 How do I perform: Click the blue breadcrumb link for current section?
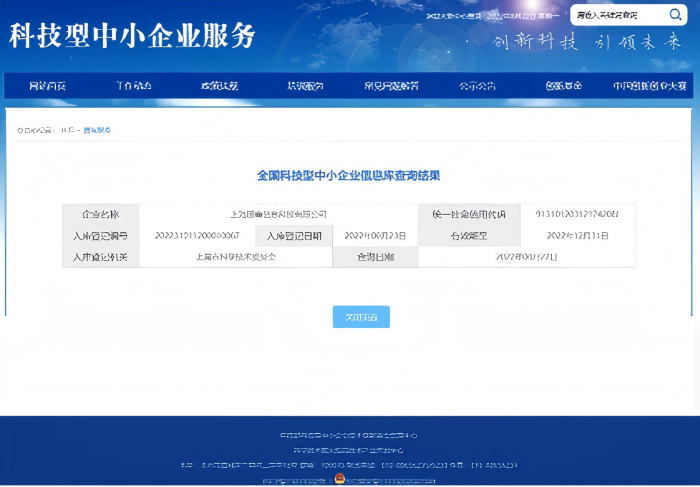click(97, 130)
